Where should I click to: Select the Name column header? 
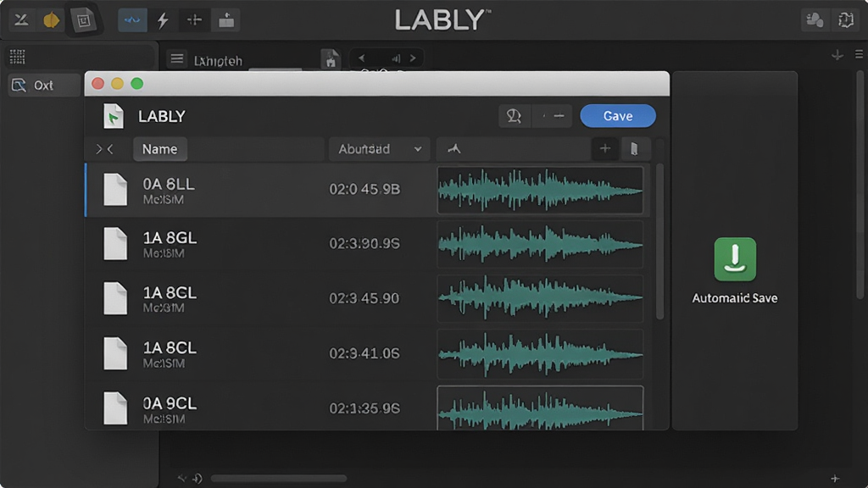(160, 149)
